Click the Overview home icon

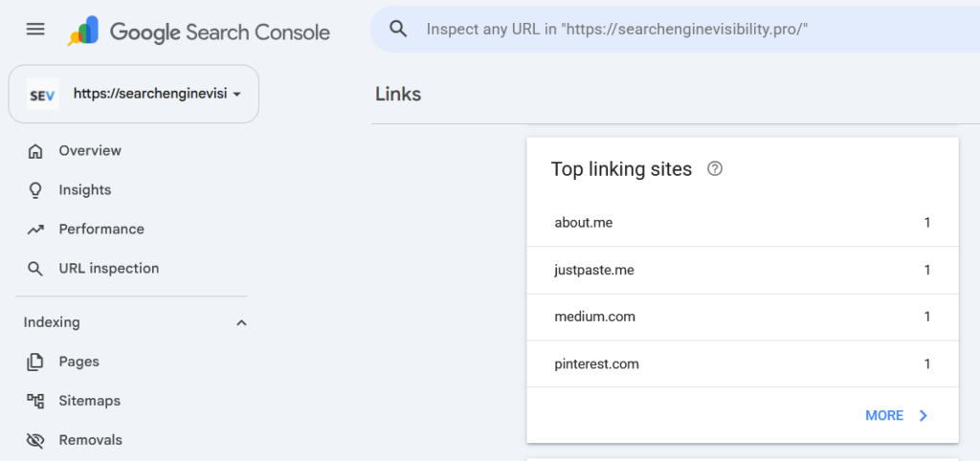point(35,151)
